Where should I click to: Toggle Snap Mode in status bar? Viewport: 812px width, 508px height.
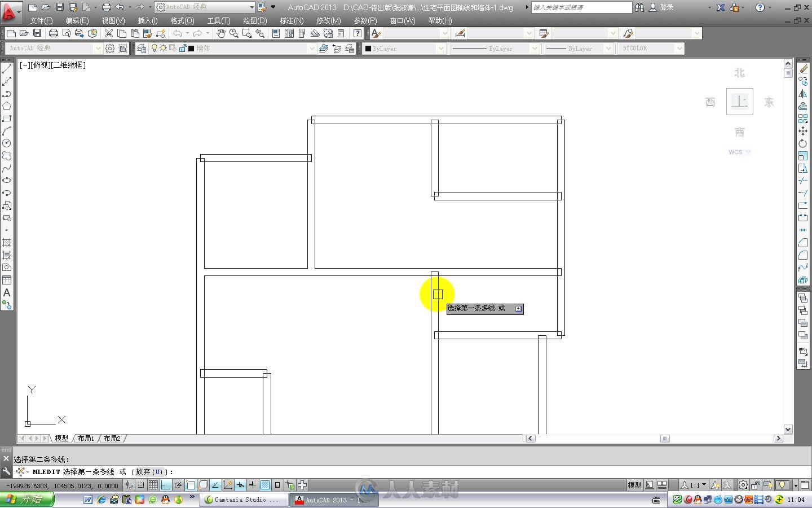click(x=141, y=485)
